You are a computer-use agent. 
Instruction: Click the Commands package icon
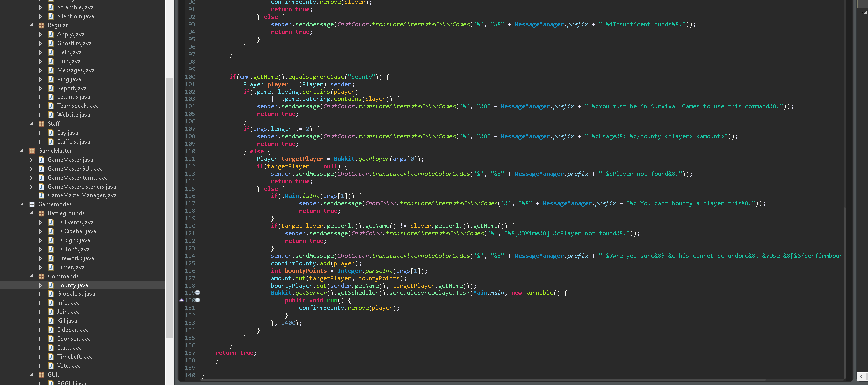point(41,276)
